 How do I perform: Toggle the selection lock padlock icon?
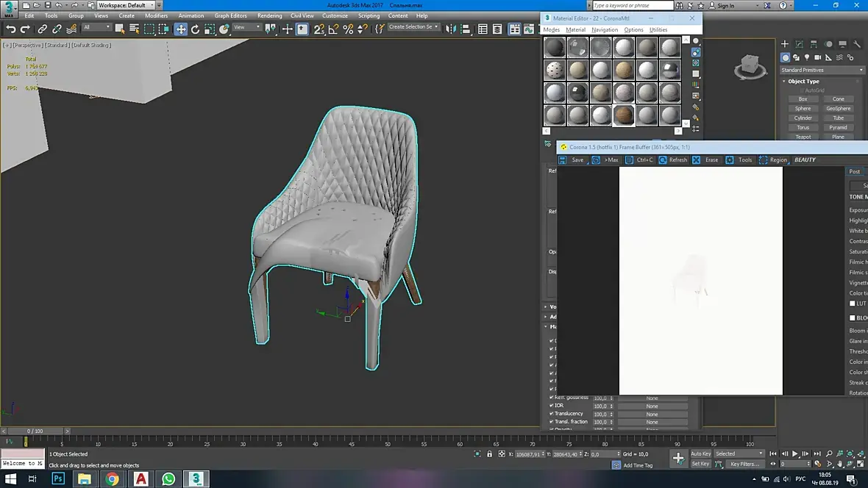tap(489, 454)
